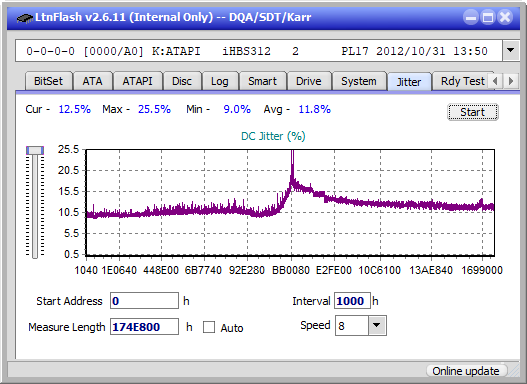Image resolution: width=527 pixels, height=384 pixels.
Task: Click into the Interval value box
Action: (352, 301)
